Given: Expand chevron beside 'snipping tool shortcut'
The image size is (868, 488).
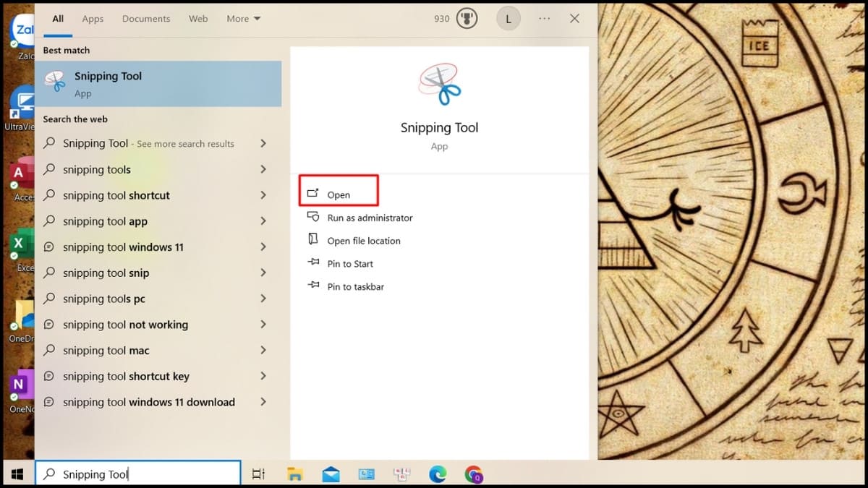Looking at the screenshot, I should pyautogui.click(x=263, y=195).
